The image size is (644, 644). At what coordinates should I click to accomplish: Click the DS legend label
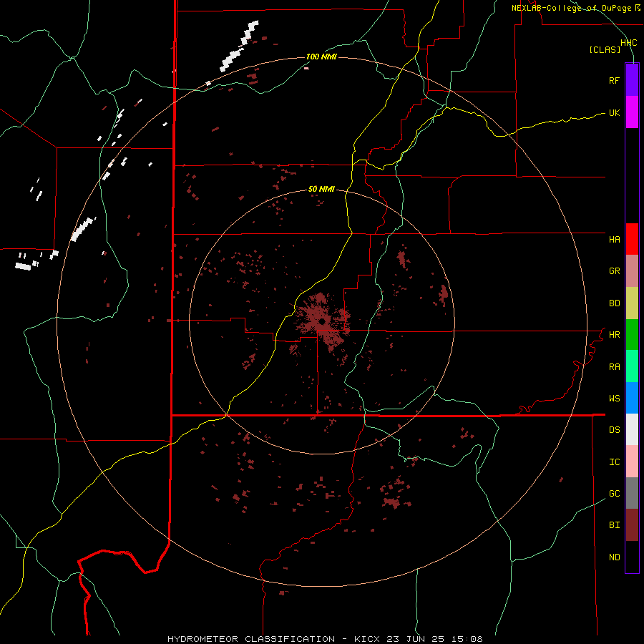tap(614, 430)
